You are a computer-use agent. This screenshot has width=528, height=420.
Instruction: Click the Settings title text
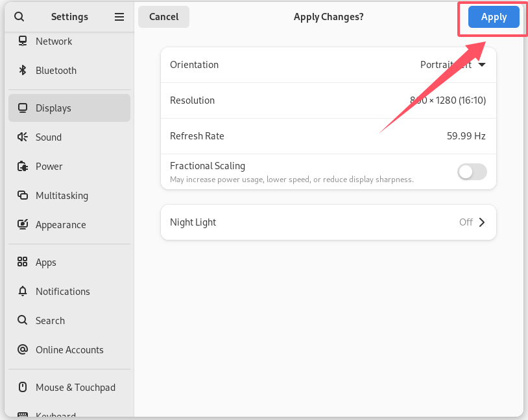[x=69, y=17]
